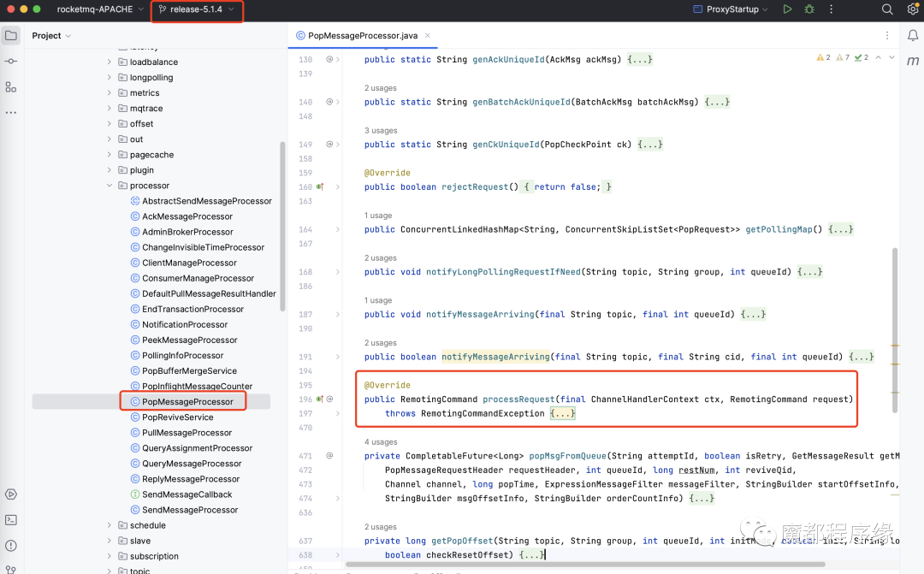Run the ProxyStartup configuration

[x=787, y=9]
